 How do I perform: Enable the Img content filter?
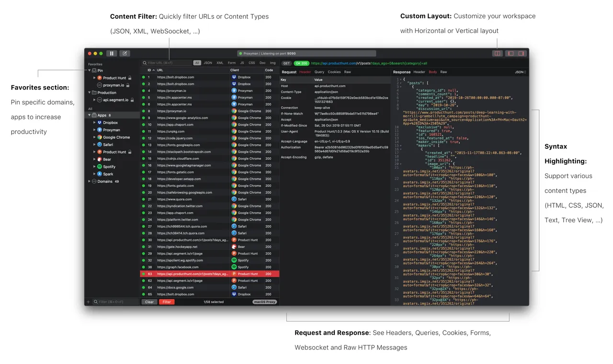click(x=272, y=63)
